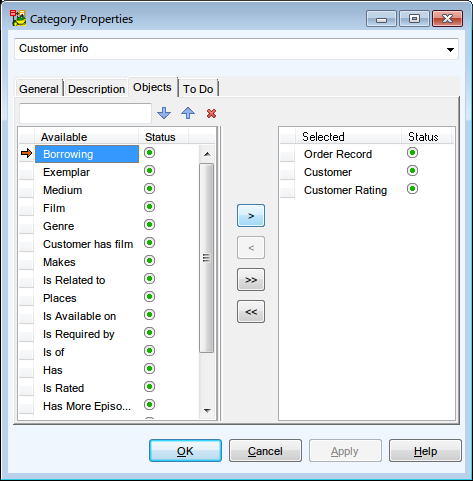The width and height of the screenshot is (473, 481).
Task: Click the green status icon for Borrowing
Action: 150,153
